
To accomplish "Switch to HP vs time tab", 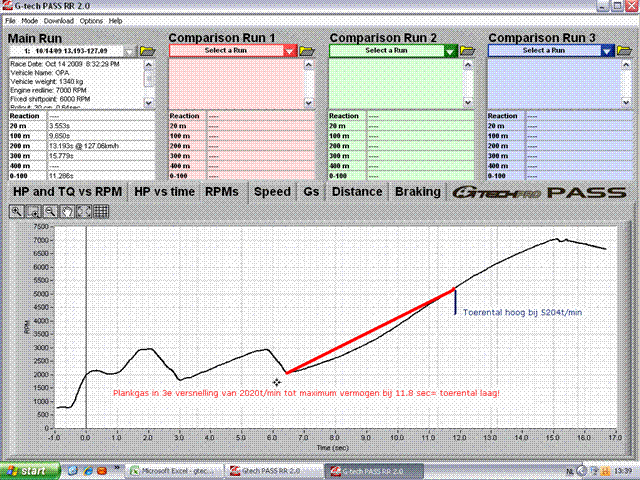I will click(x=164, y=192).
